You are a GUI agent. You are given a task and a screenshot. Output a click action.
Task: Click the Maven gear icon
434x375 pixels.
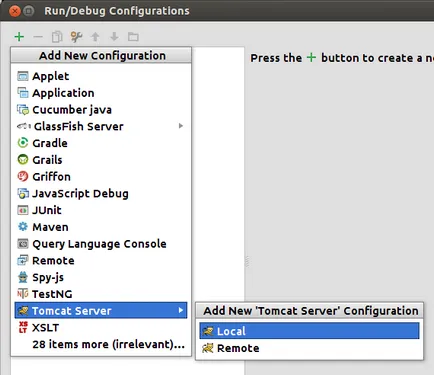tap(23, 227)
